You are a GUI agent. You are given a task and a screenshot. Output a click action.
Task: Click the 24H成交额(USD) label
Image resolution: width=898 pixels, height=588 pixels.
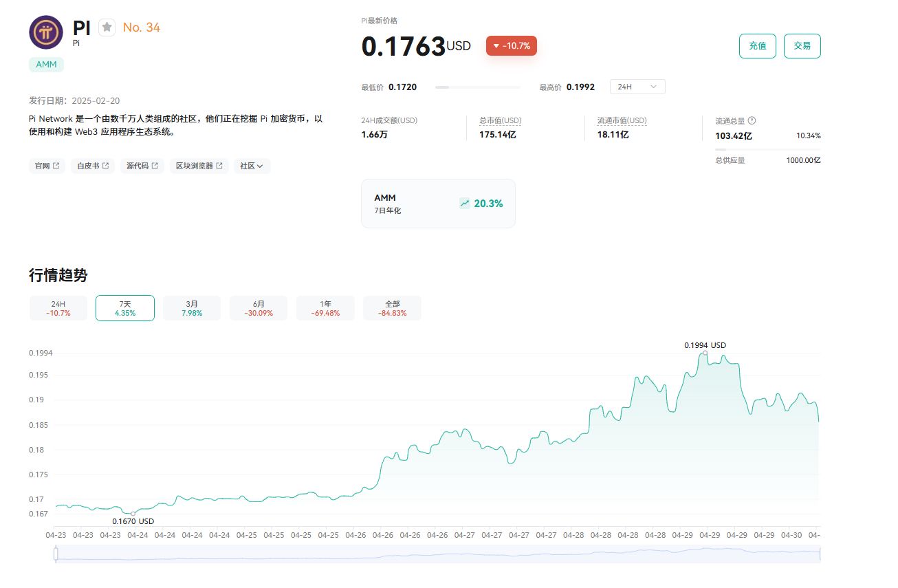pos(389,120)
